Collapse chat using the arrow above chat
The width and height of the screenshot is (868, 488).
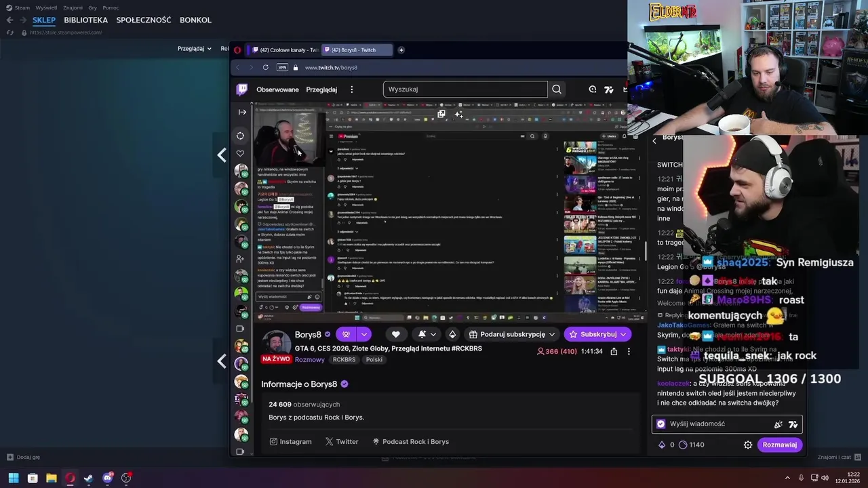click(654, 141)
